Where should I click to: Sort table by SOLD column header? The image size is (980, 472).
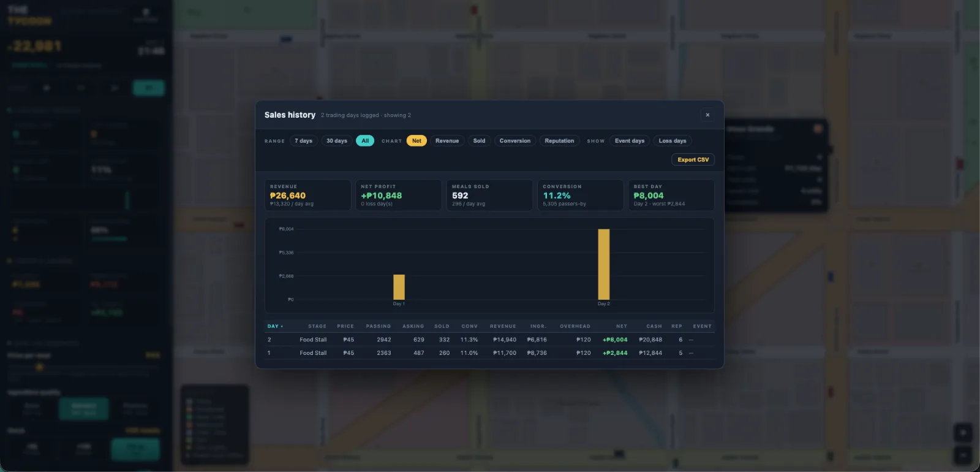click(x=442, y=326)
